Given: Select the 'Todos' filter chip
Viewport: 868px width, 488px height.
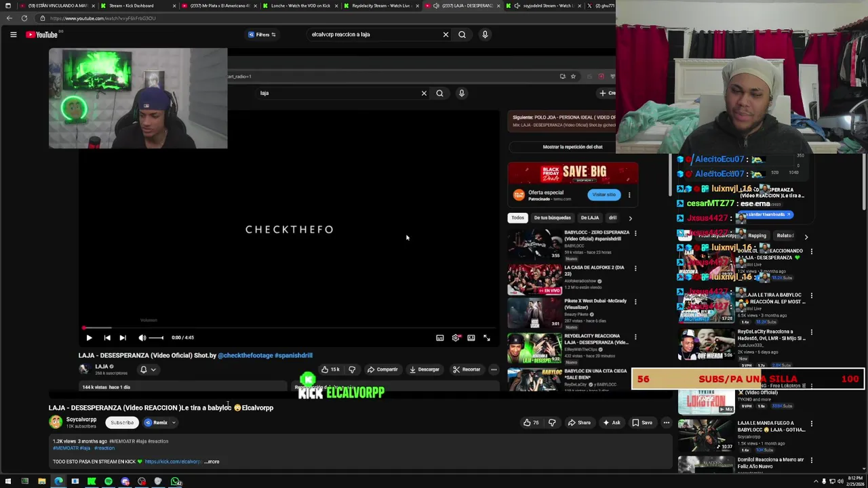Looking at the screenshot, I should pos(517,218).
